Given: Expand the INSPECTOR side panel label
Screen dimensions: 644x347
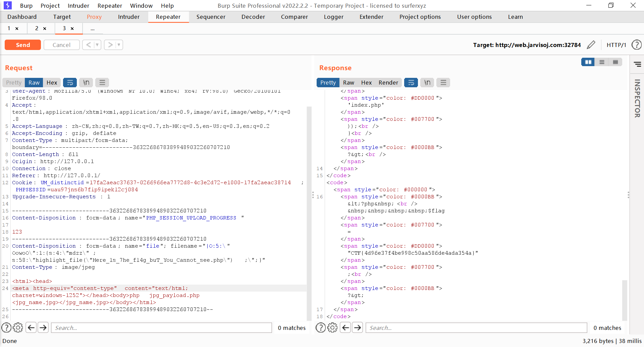Looking at the screenshot, I should pos(637,98).
